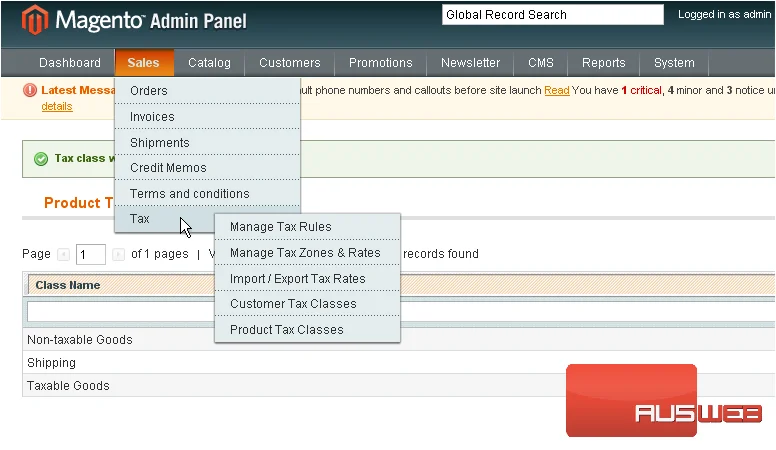Click the green success checkmark icon
Viewport: 776px width, 450px height.
click(x=41, y=158)
